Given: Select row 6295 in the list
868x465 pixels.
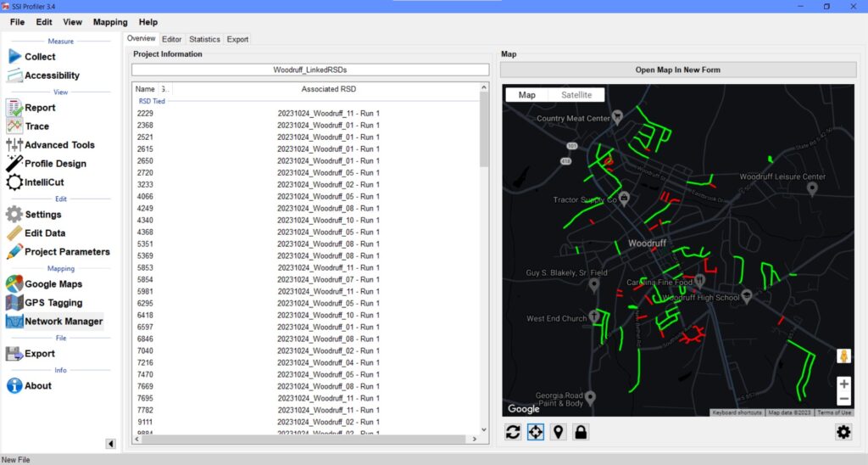Looking at the screenshot, I should (305, 303).
